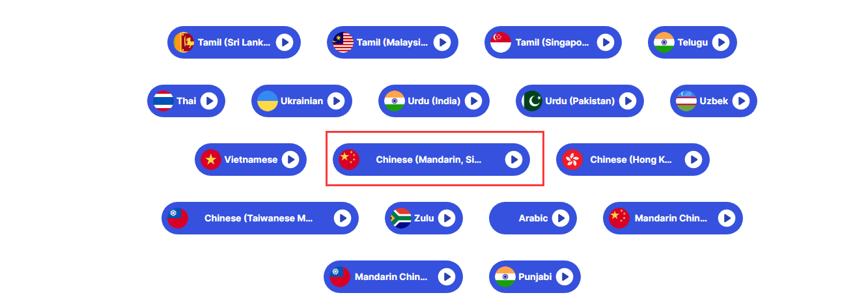Play the Vietnamese voice sample

[290, 160]
